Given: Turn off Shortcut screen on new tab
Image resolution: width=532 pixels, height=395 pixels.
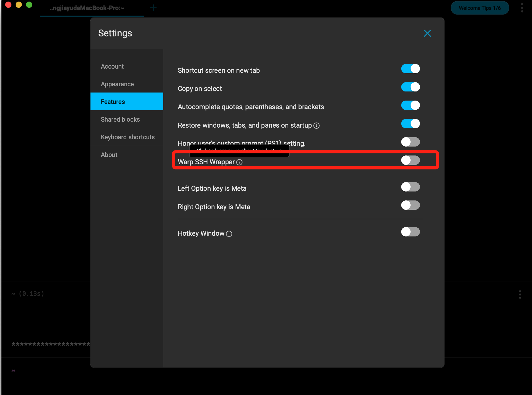Looking at the screenshot, I should [411, 69].
